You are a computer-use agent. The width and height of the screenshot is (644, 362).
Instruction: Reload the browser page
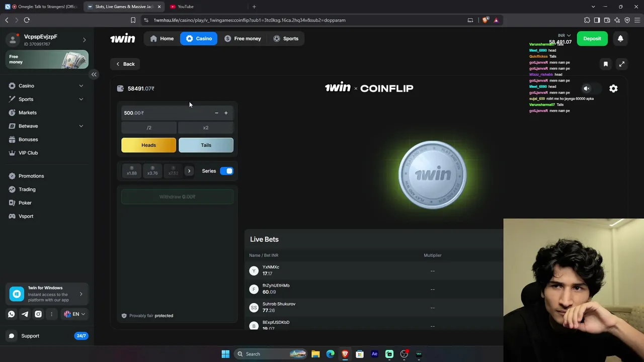[x=27, y=20]
